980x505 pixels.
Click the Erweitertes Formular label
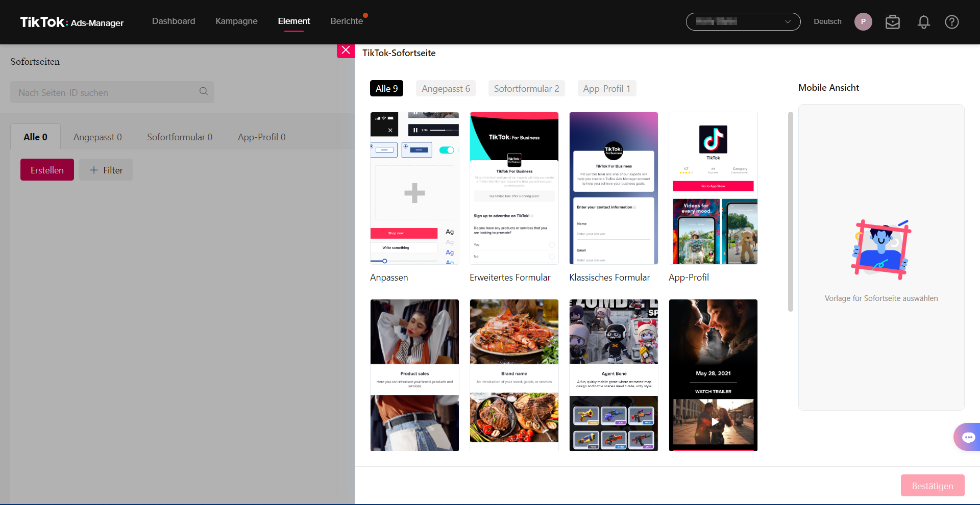point(510,277)
